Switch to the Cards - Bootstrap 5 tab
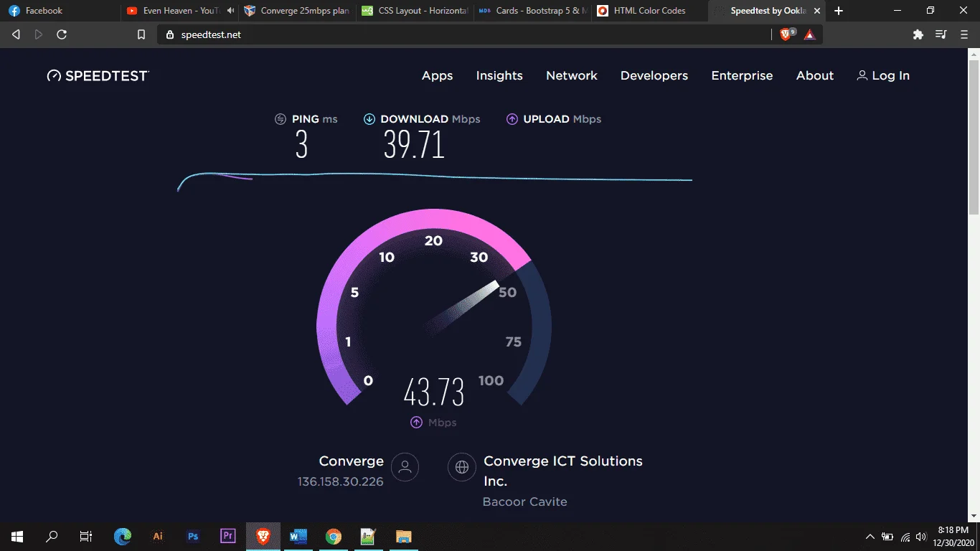The height and width of the screenshot is (551, 980). click(x=533, y=11)
